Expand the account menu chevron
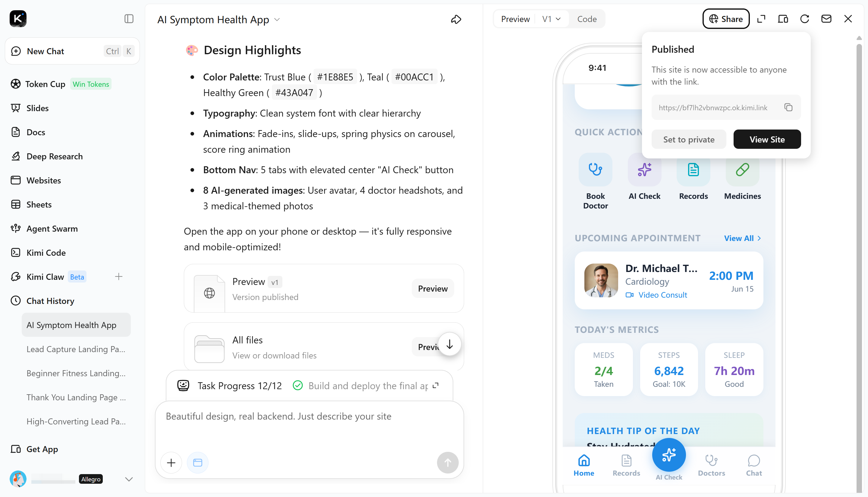 click(129, 479)
